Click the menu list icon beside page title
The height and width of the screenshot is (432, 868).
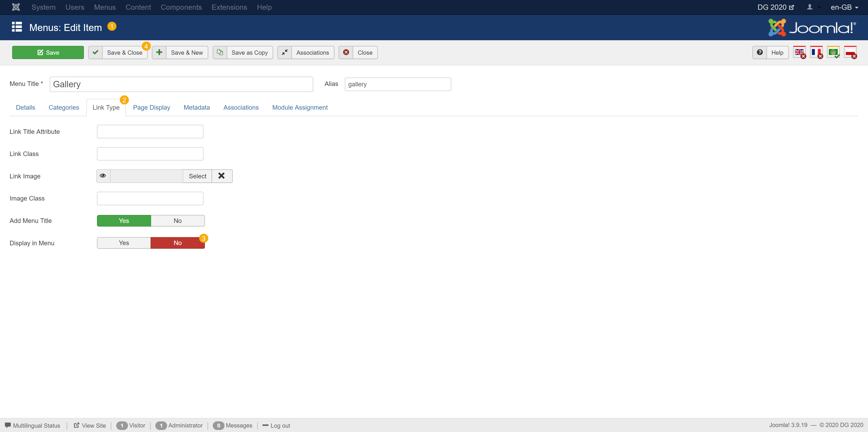coord(17,27)
